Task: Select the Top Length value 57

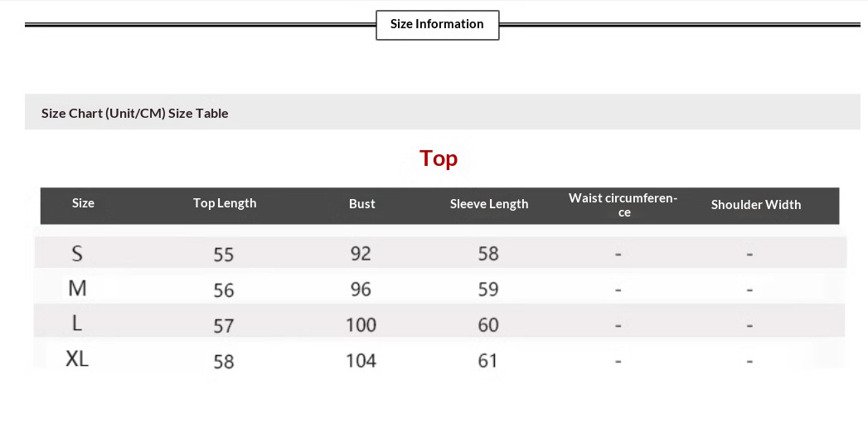Action: (x=224, y=326)
